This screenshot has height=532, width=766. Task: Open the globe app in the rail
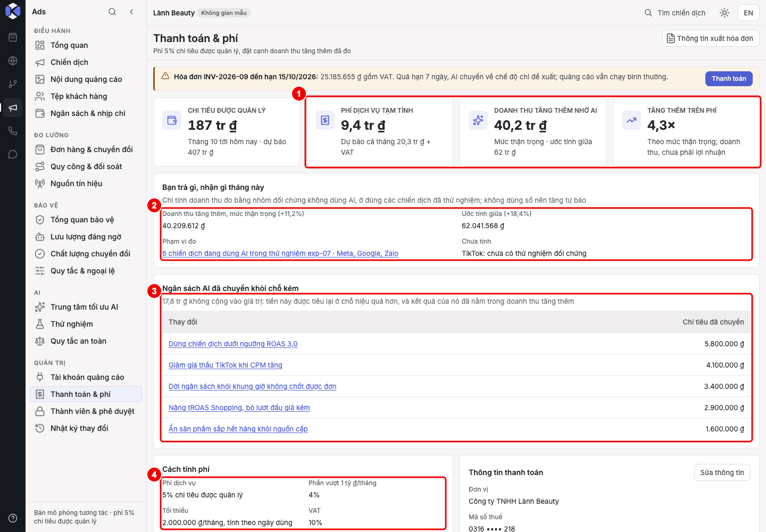pos(13,61)
